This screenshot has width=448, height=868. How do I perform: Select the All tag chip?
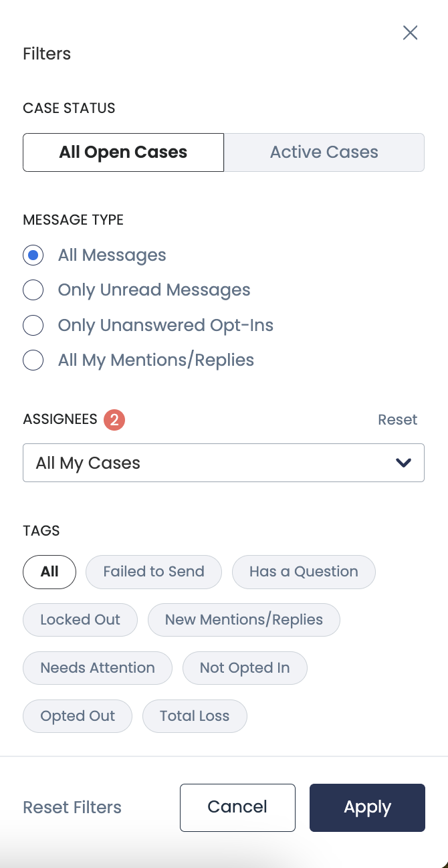(49, 572)
